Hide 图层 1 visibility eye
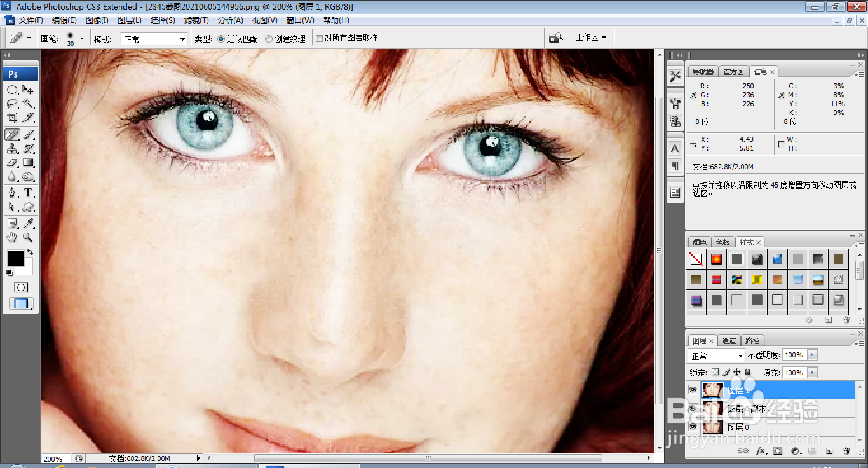 tap(693, 390)
